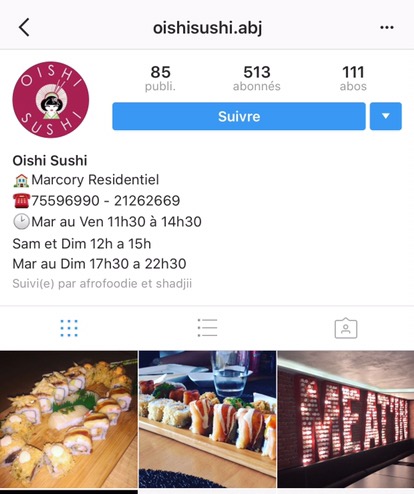Click the Suivre follow button

(239, 116)
